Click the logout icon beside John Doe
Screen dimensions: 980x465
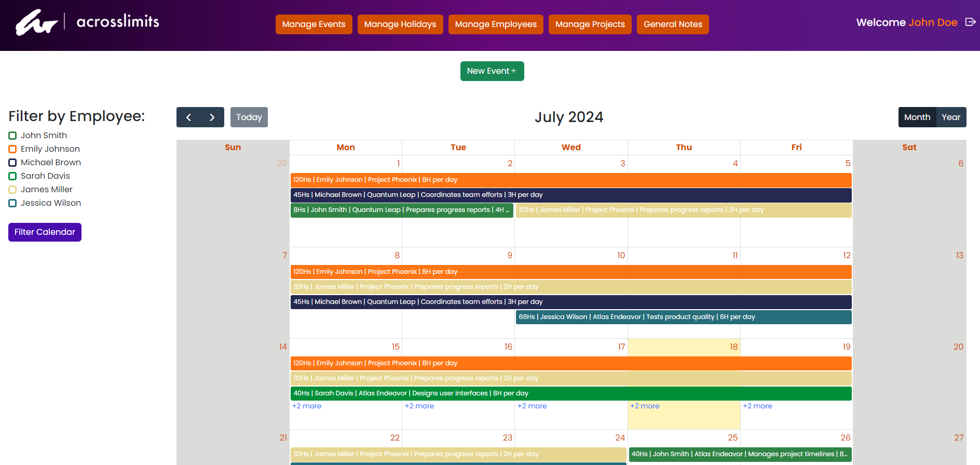[x=970, y=22]
